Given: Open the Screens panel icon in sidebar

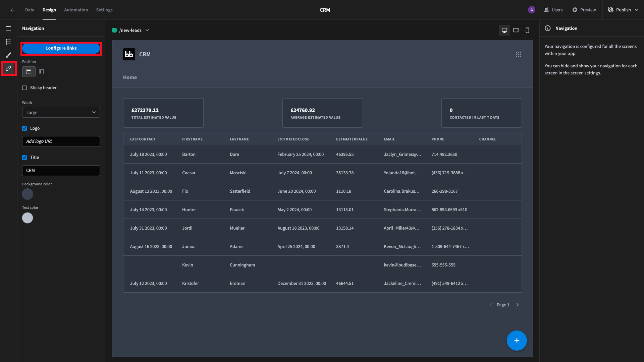Looking at the screenshot, I should coord(8,28).
